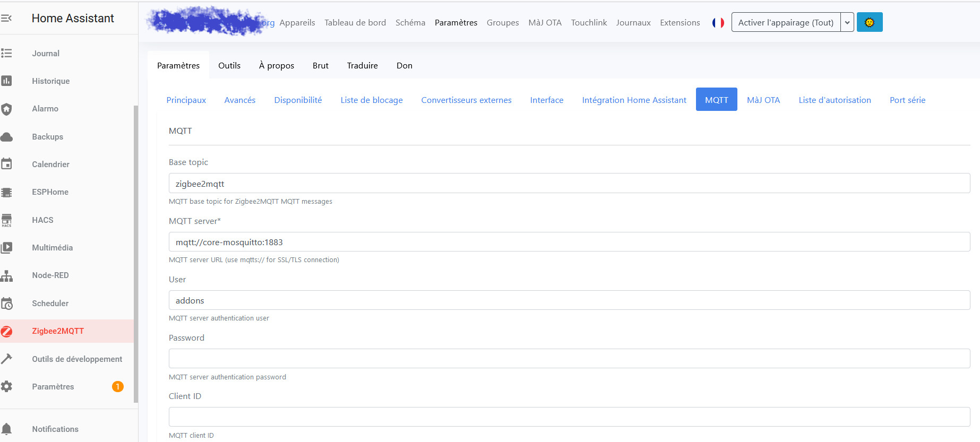This screenshot has width=980, height=442.
Task: Edit the MQTT server URL field
Action: [x=569, y=241]
